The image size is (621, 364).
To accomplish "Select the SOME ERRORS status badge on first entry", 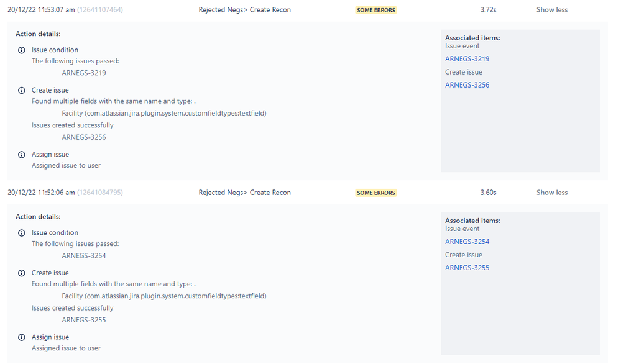I will tap(375, 9).
